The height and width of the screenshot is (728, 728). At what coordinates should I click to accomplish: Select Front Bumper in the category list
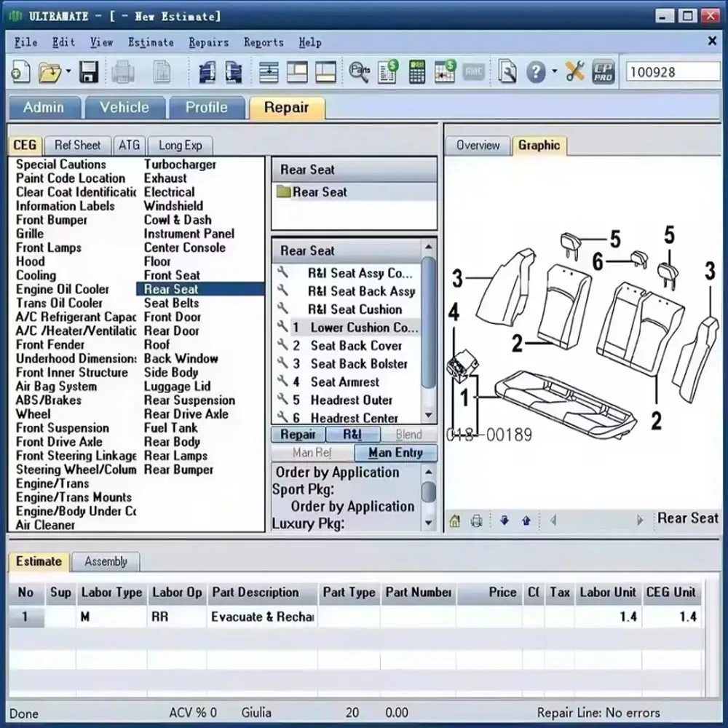(x=52, y=220)
